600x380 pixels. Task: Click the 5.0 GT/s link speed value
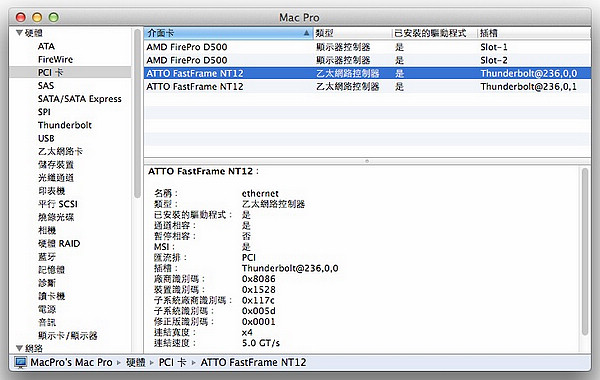click(261, 343)
